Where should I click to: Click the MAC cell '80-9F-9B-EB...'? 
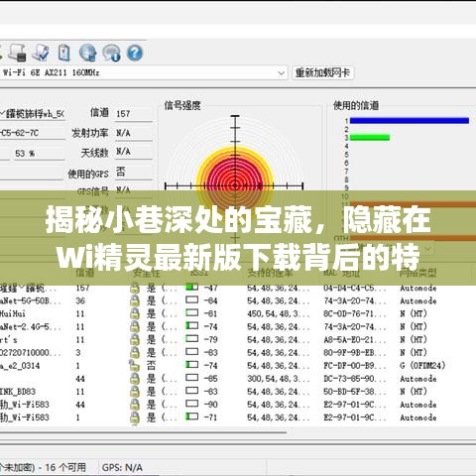pyautogui.click(x=355, y=353)
